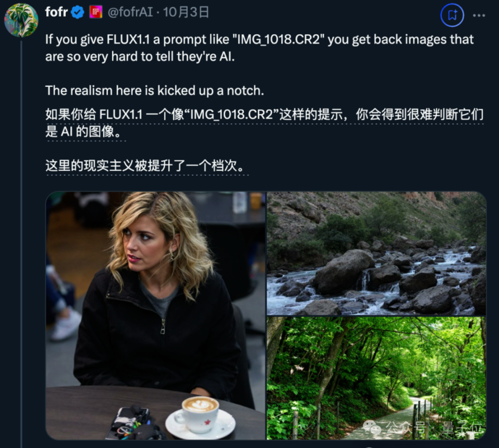
Task: Click the WeChat logo in the watermark
Action: 372,428
